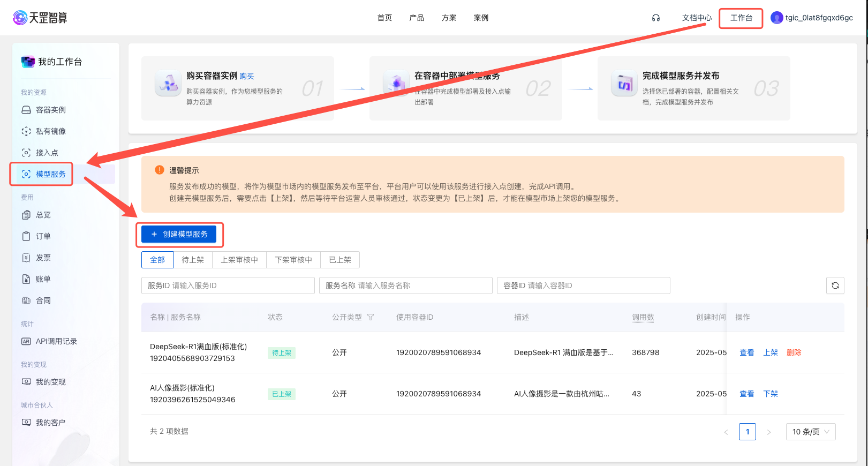Image resolution: width=868 pixels, height=466 pixels.
Task: Select page 1 in pagination
Action: 748,432
